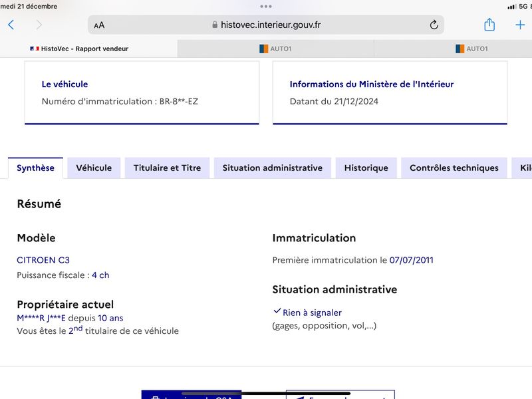
Task: Click the padlock icon in the address bar
Action: click(215, 25)
